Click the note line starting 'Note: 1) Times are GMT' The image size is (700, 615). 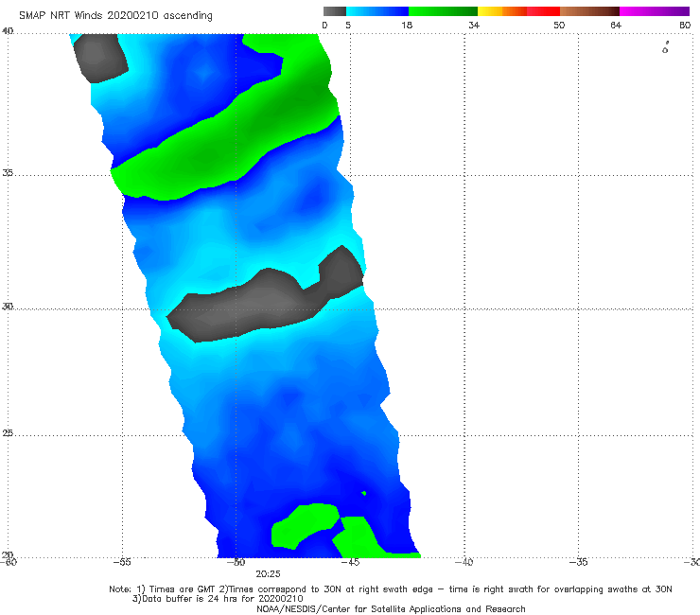pyautogui.click(x=391, y=589)
